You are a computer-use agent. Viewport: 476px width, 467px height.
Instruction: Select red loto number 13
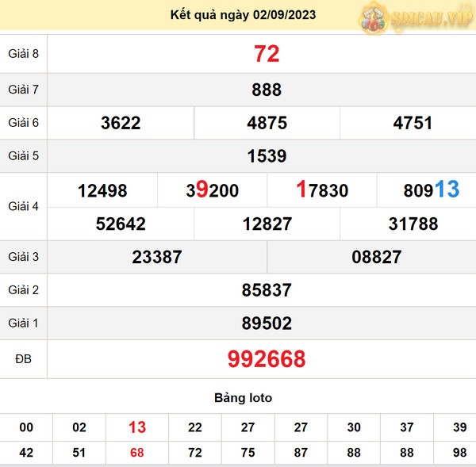coord(137,427)
